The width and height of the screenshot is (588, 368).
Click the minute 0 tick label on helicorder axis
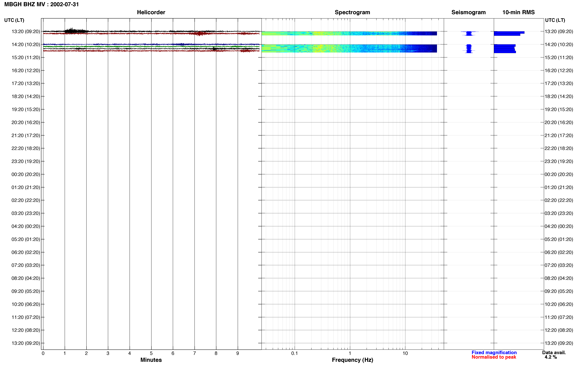(43, 353)
